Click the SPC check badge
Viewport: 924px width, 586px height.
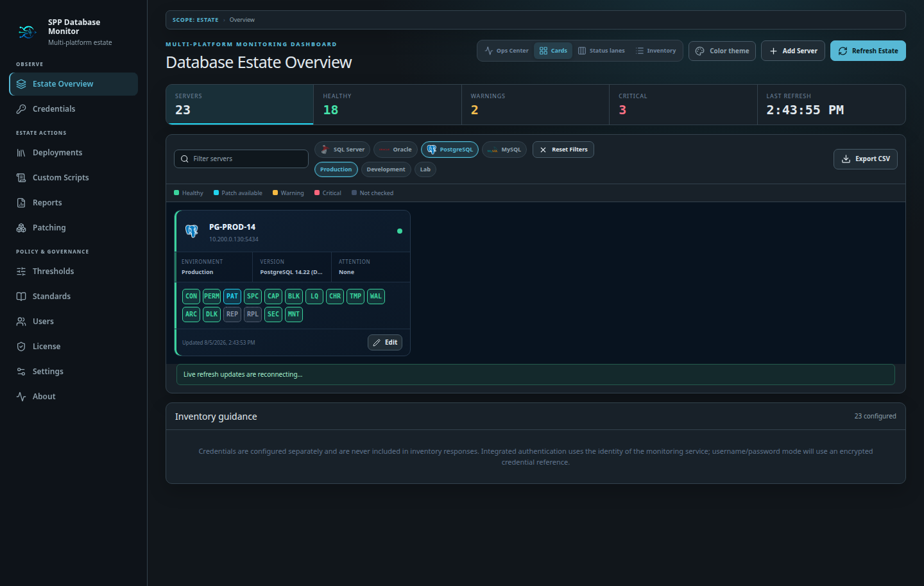pos(253,297)
